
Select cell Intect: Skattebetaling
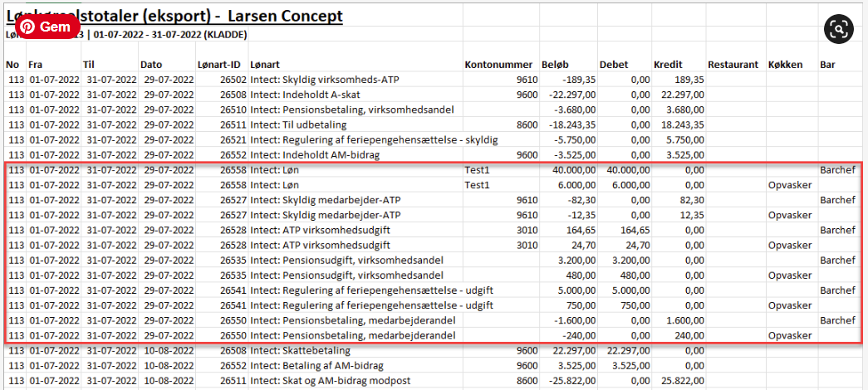[300, 350]
